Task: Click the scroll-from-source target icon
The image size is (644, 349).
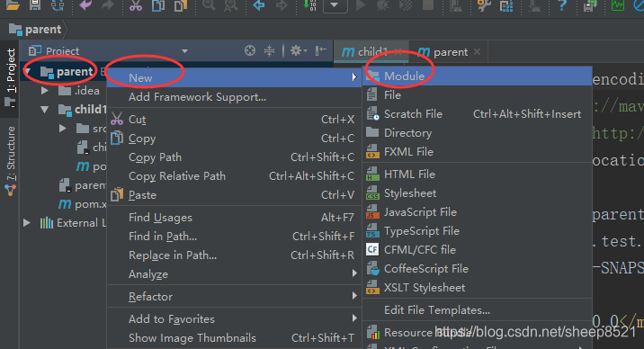Action: (x=250, y=50)
